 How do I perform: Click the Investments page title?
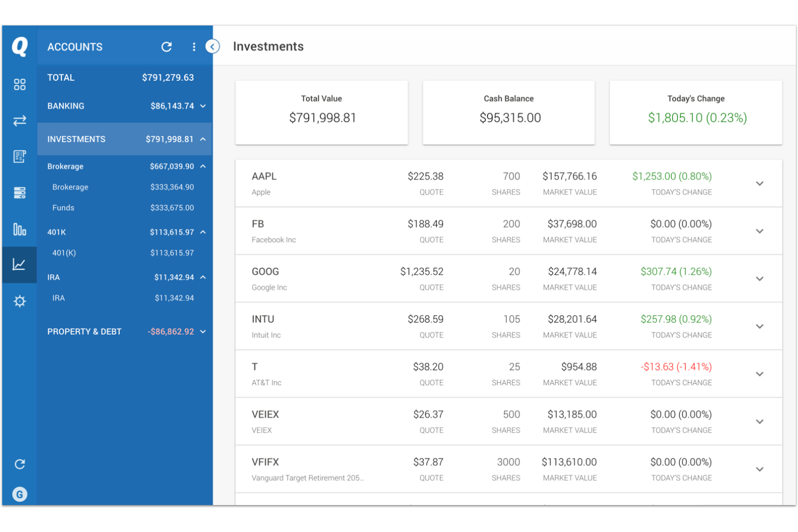(269, 46)
